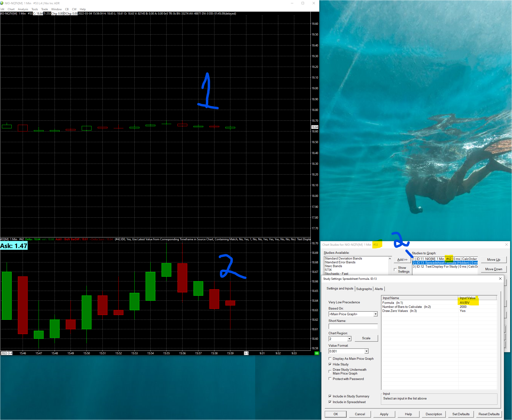Uncheck Include in Spreadsheet
This screenshot has height=420, width=512.
(x=330, y=402)
